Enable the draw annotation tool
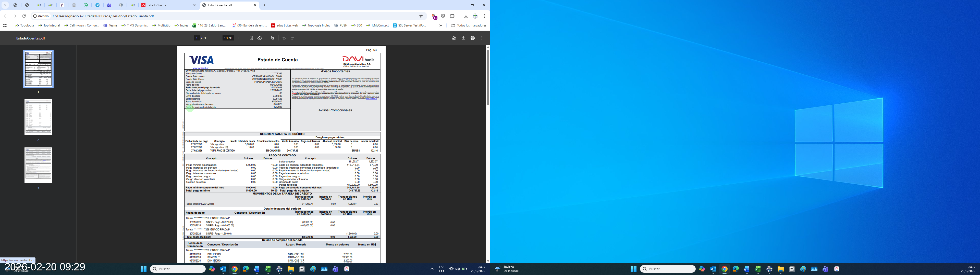The height and width of the screenshot is (275, 980). [272, 38]
